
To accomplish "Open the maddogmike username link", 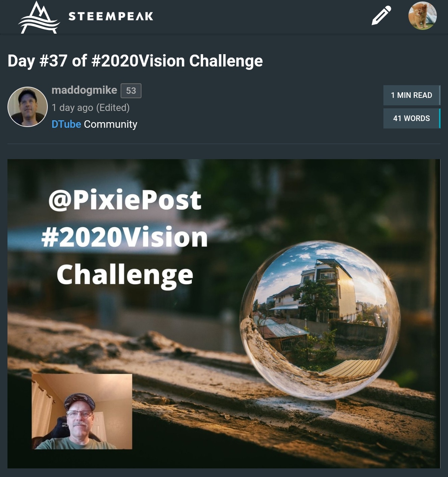I will 84,90.
